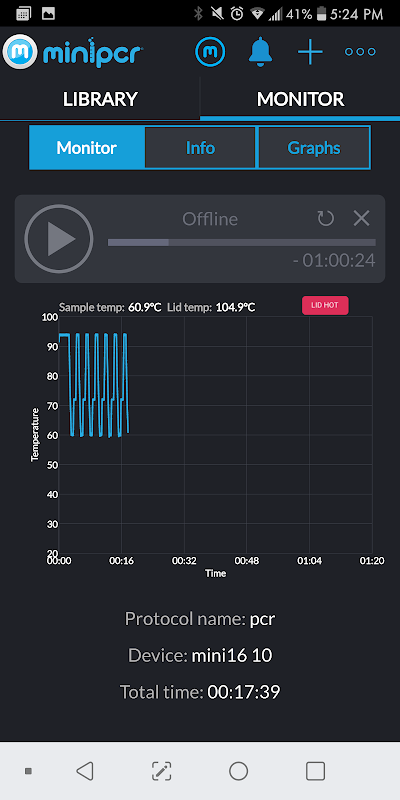Dismiss the run with X icon

coord(362,219)
